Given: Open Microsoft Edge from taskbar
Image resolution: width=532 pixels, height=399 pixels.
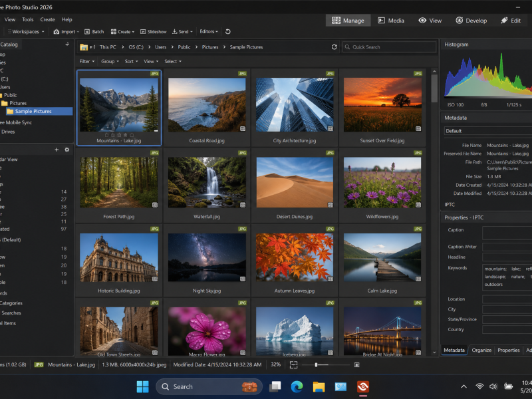Looking at the screenshot, I should coord(297,387).
